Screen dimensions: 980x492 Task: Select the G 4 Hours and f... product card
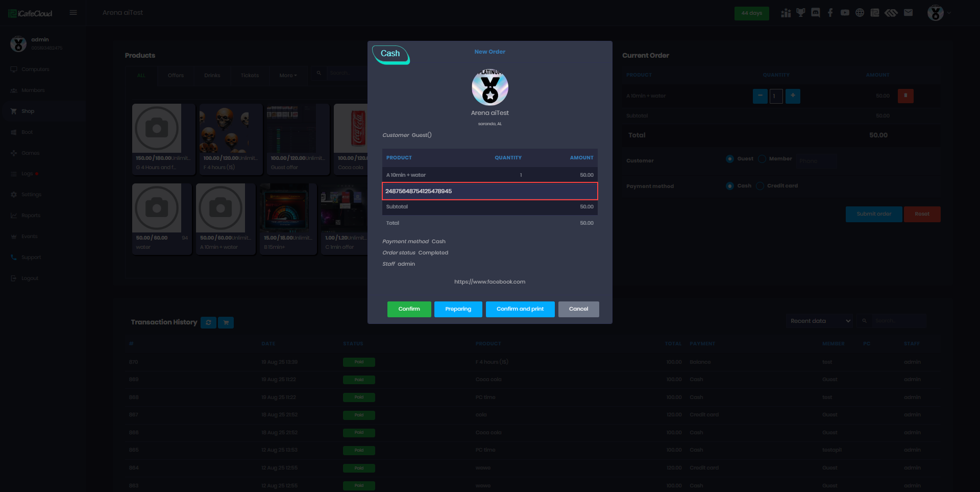tap(164, 139)
